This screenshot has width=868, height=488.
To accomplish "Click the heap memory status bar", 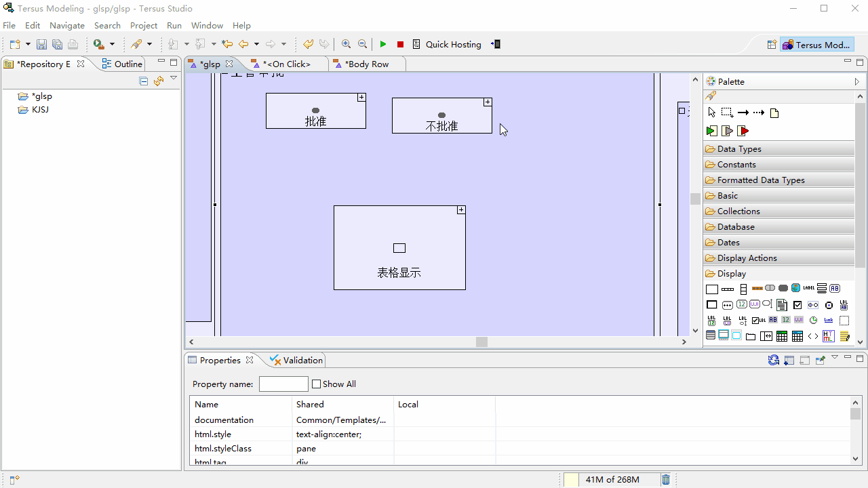I will point(612,479).
